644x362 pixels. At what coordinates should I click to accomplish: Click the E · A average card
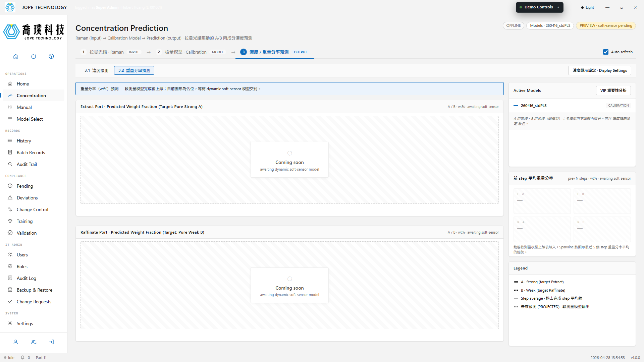pos(542,201)
